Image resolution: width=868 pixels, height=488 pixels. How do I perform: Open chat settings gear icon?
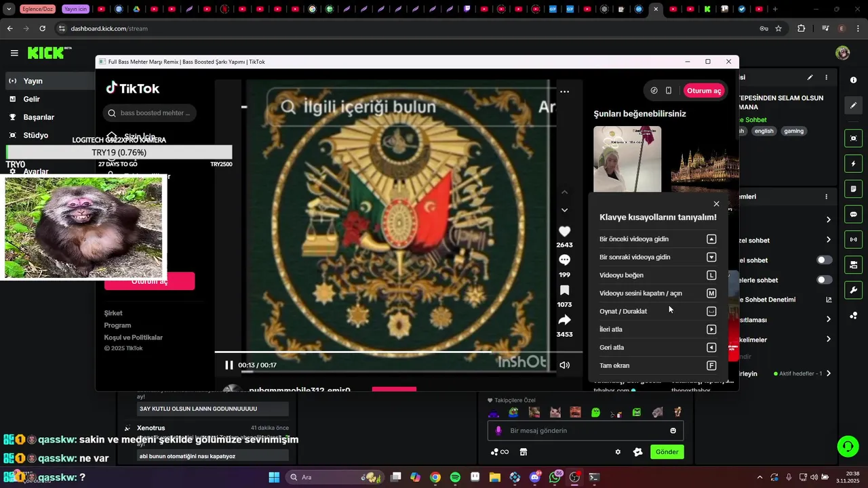coord(618,452)
